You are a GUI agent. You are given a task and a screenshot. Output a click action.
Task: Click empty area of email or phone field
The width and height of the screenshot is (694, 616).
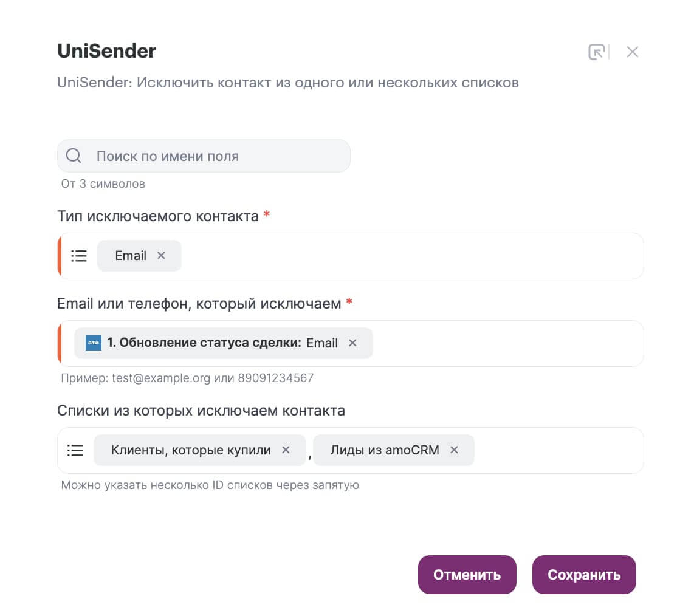click(507, 343)
